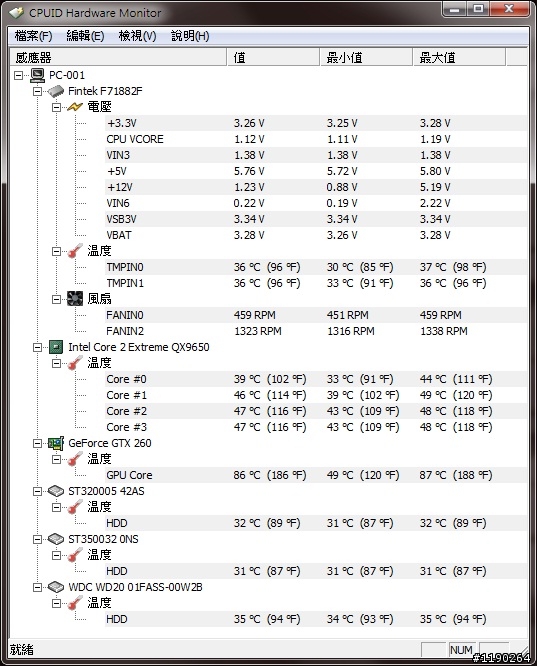
Task: Click the Intel Core 2 Extreme CPU icon
Action: coord(56,347)
